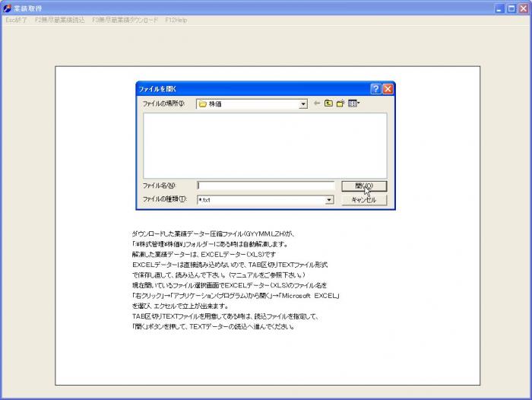
Task: Minimize the 業績取得 main window
Action: [x=499, y=8]
